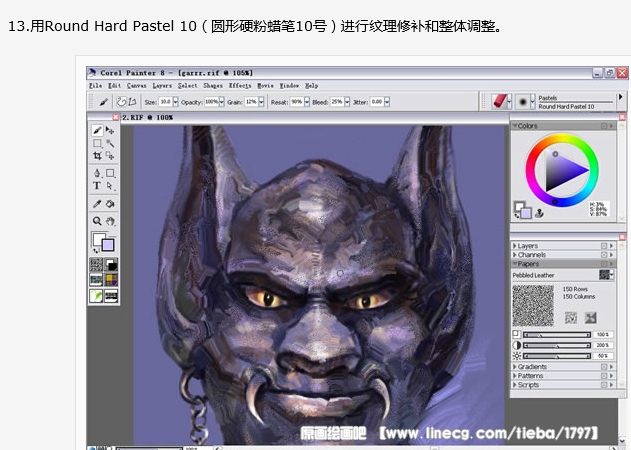
Task: Collapse the Papers palette
Action: pos(515,264)
